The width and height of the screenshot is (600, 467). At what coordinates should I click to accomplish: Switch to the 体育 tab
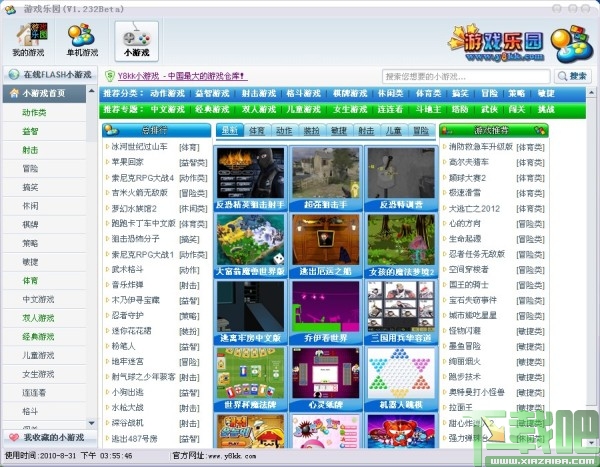click(257, 131)
